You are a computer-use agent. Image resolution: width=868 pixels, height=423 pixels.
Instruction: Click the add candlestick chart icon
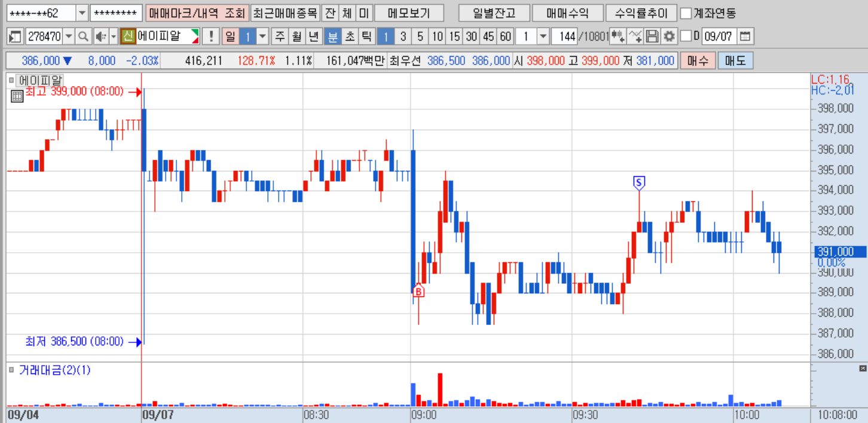[x=619, y=36]
